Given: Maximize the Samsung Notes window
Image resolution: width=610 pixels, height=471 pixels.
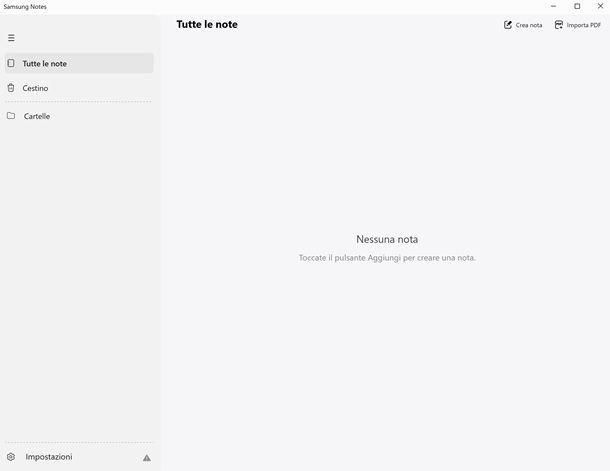Looking at the screenshot, I should coord(577,6).
